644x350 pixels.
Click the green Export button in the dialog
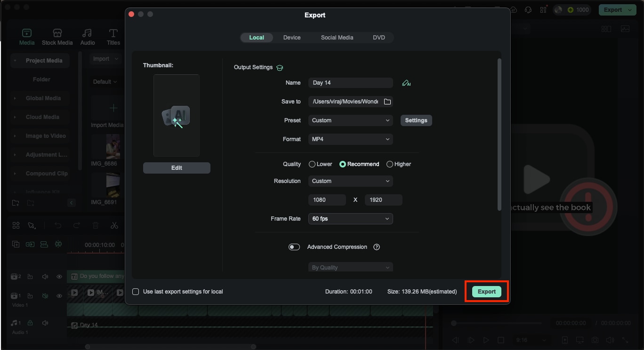point(487,292)
